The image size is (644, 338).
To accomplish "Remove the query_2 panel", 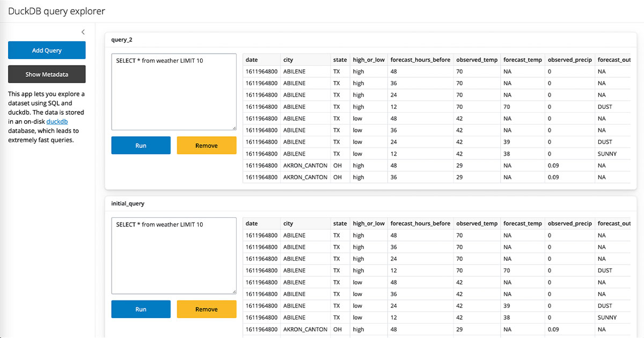I will point(206,145).
